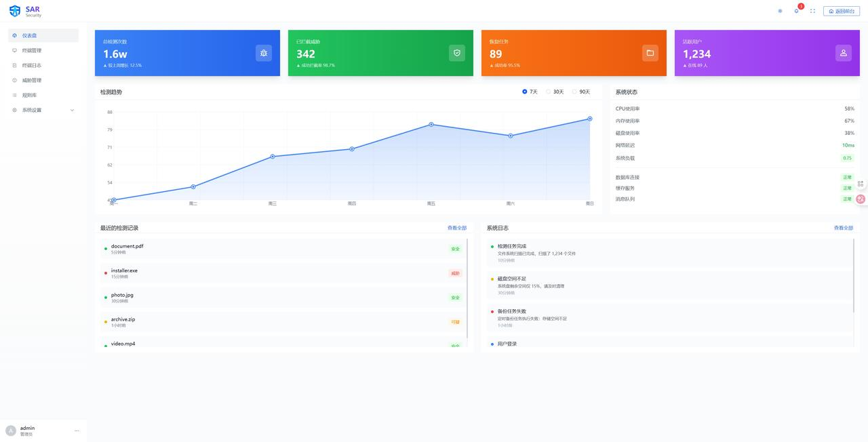The height and width of the screenshot is (442, 868).
Task: Click the 周五 data point on chart
Action: coord(431,124)
